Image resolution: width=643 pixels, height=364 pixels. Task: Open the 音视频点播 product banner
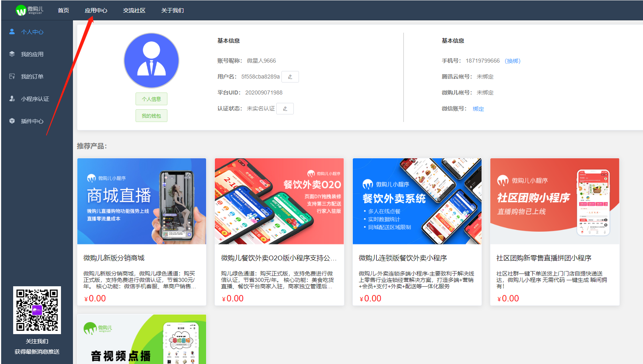[142, 339]
